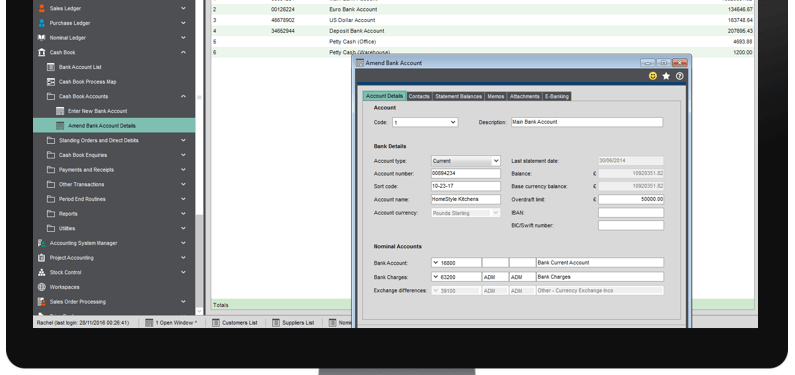Viewport: 795px width, 375px height.
Task: Click into the empty IBAN field
Action: pyautogui.click(x=631, y=213)
